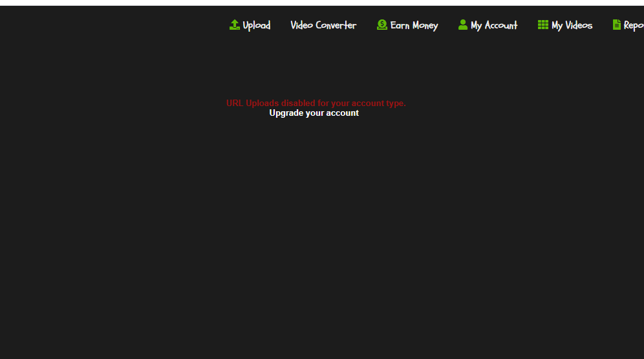Click the green dollar coin icon

coord(382,25)
